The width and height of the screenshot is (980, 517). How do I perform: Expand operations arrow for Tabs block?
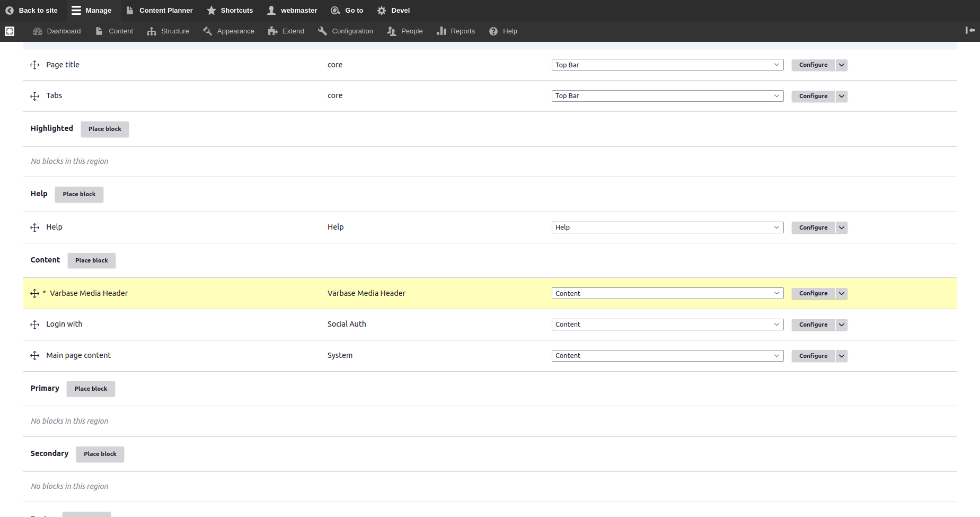[842, 96]
